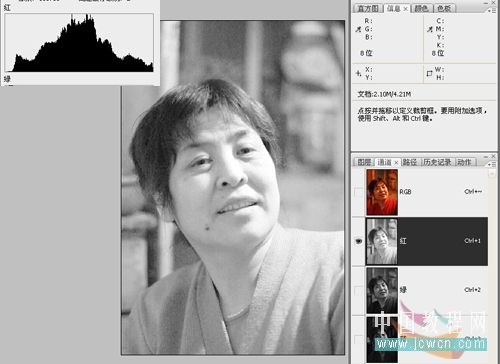Click the Ctrl+1 shortcut text
Screen dimensions: 500x364
point(472,241)
